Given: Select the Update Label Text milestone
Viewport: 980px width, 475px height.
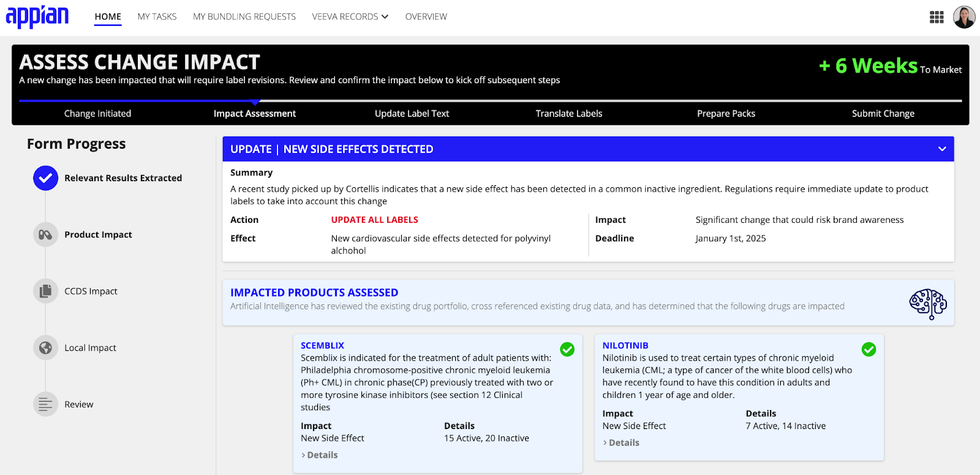Looking at the screenshot, I should [x=412, y=113].
